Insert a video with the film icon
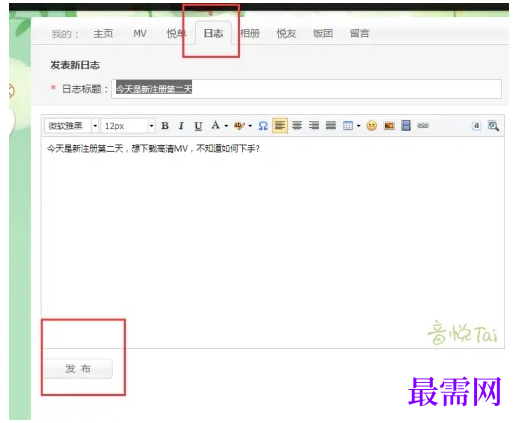The image size is (520, 423). pos(406,126)
